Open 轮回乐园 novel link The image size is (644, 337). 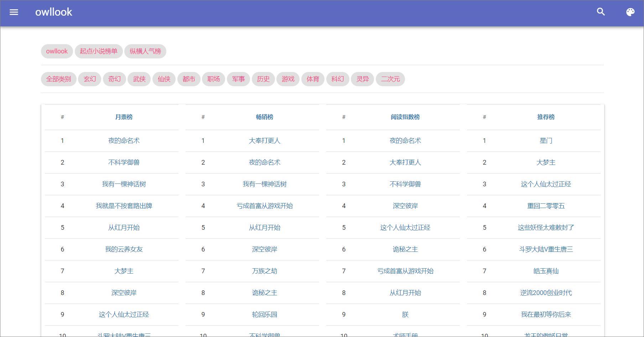coord(265,315)
